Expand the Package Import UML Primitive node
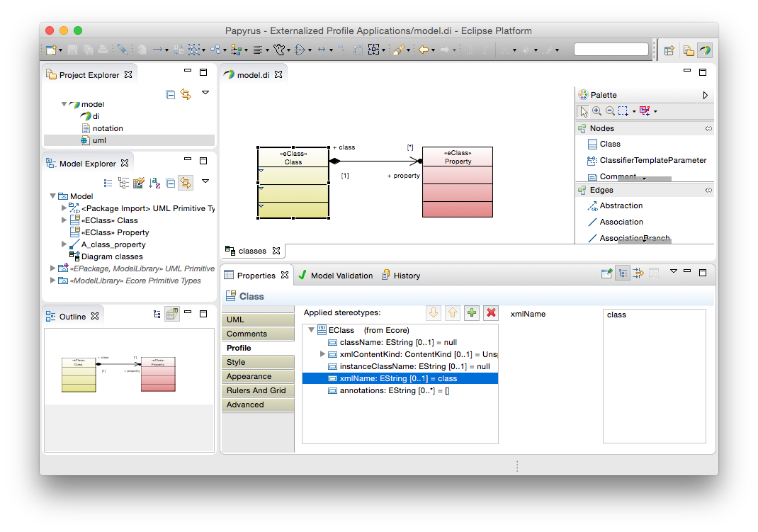Image resolution: width=758 pixels, height=532 pixels. tap(64, 208)
